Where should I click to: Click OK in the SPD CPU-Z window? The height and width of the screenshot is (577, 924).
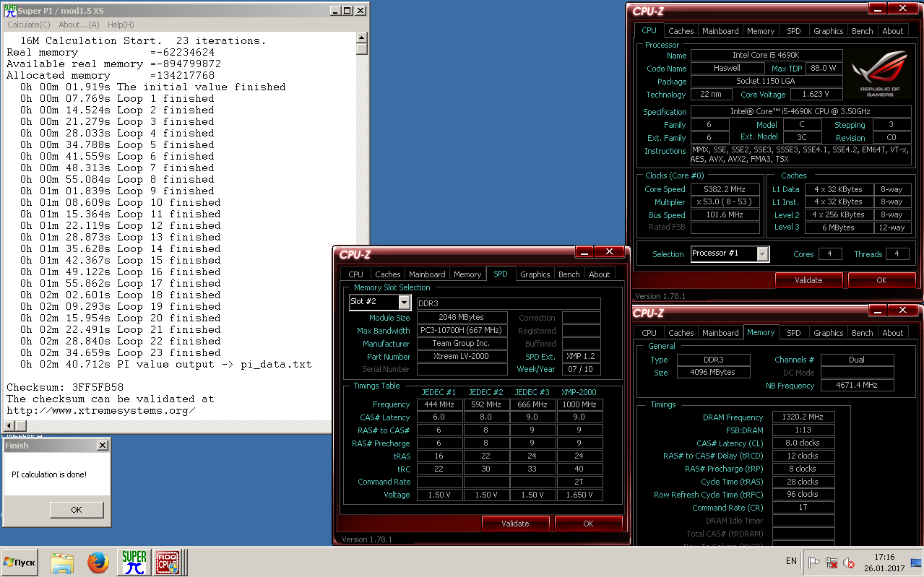point(588,524)
